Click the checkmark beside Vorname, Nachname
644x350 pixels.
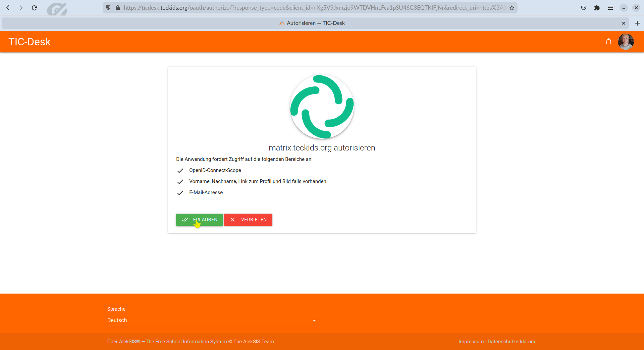180,182
